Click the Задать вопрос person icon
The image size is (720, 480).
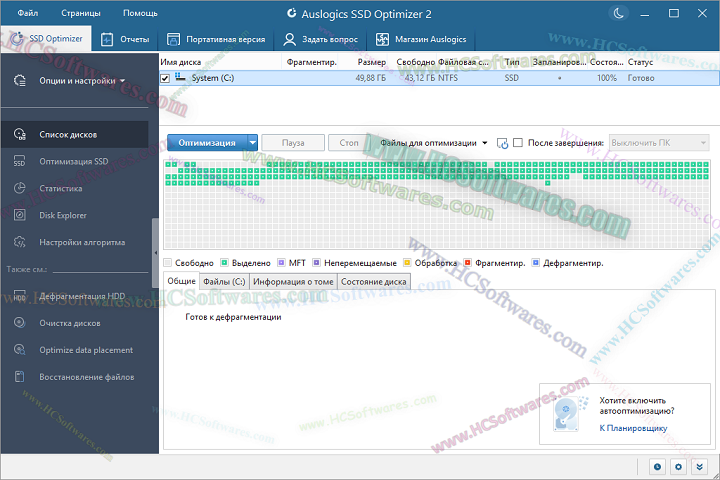[289, 40]
